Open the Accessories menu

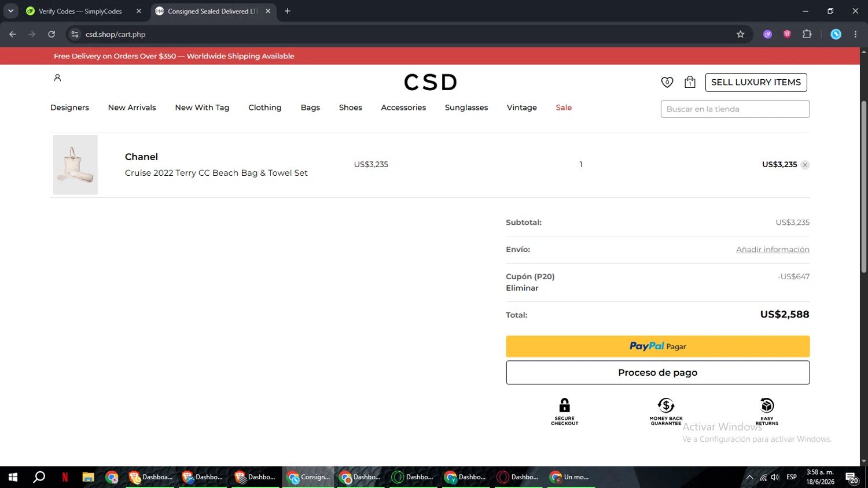(x=403, y=108)
